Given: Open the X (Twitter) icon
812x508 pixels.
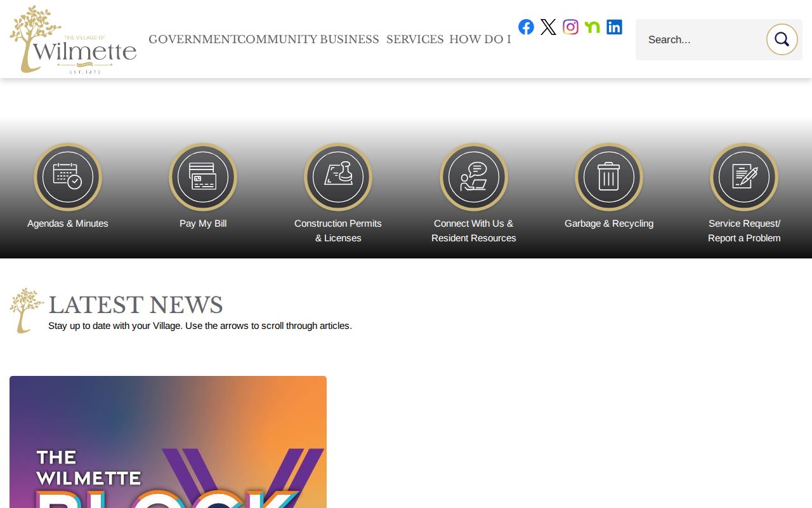Looking at the screenshot, I should coord(548,27).
